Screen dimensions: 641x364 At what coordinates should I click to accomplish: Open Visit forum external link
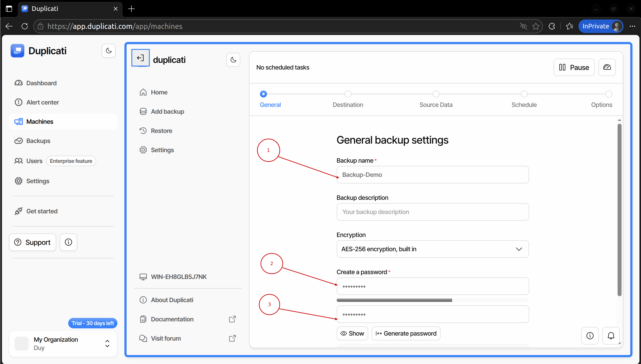(166, 338)
